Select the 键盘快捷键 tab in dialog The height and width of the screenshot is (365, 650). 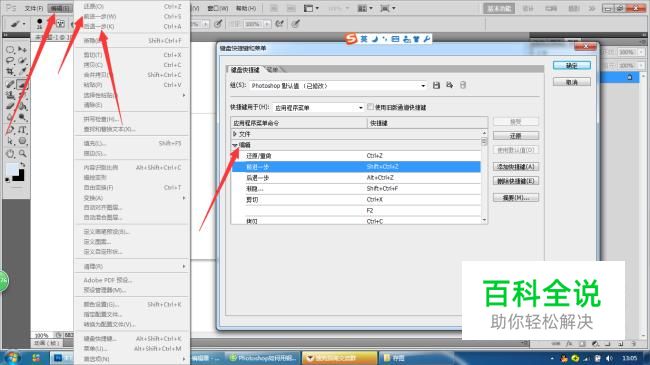click(245, 70)
